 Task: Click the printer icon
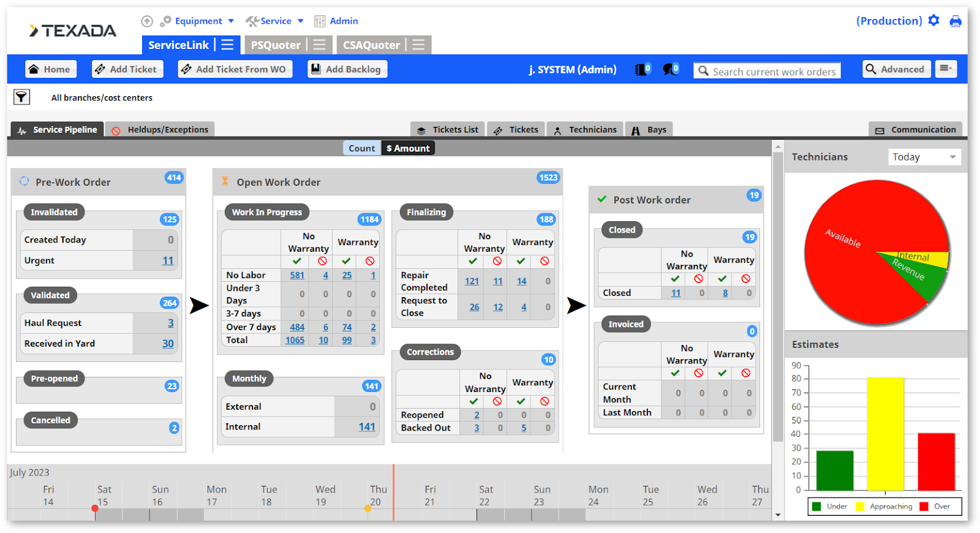click(x=956, y=21)
